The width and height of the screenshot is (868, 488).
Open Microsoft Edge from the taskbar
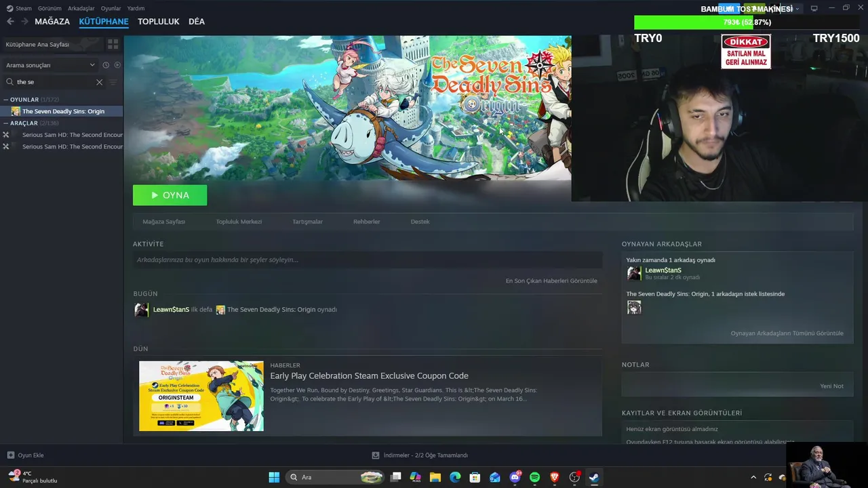[455, 477]
